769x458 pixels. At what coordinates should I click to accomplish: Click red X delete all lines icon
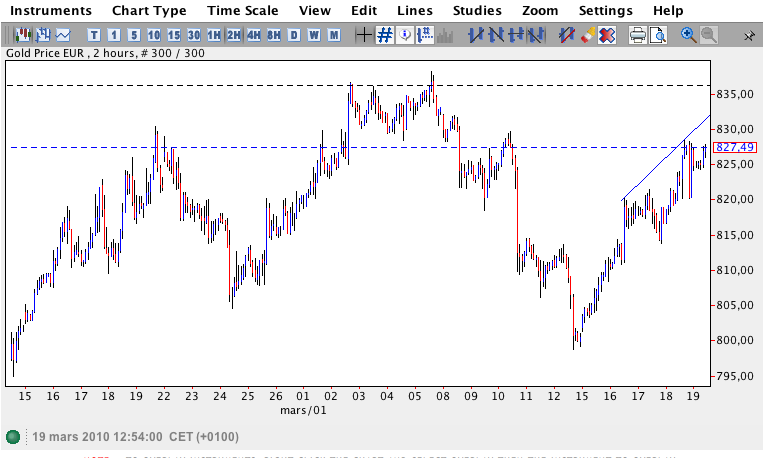(607, 35)
